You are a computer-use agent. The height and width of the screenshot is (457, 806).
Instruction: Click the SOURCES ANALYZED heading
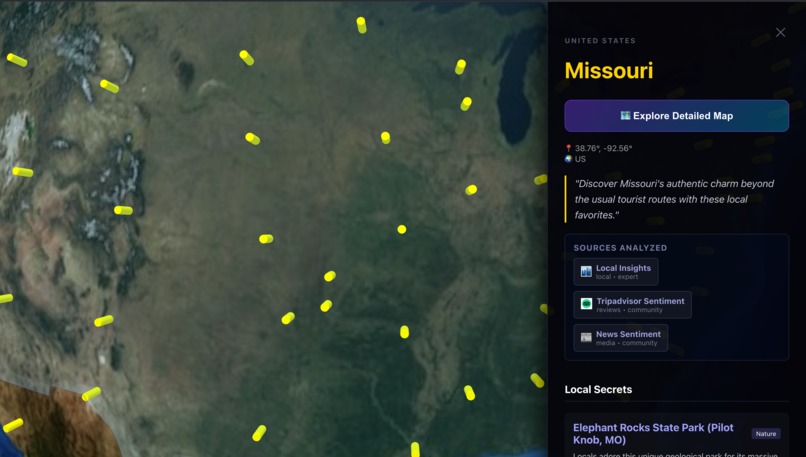620,248
